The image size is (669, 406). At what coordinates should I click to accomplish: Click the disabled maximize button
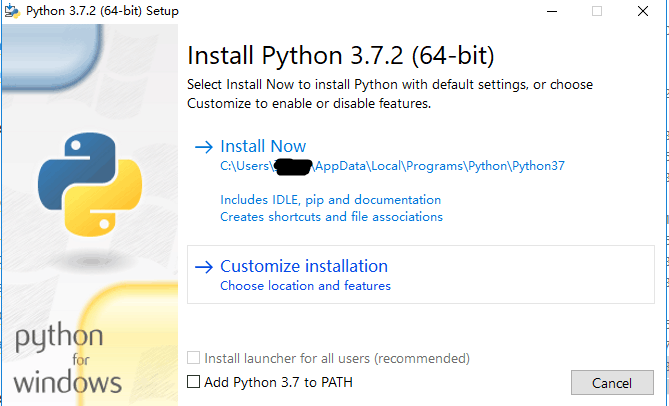click(x=597, y=11)
